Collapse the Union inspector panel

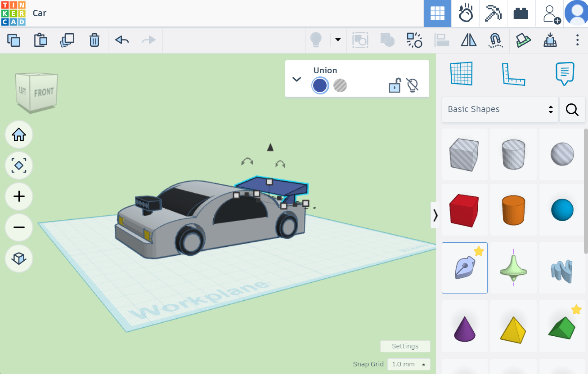296,79
